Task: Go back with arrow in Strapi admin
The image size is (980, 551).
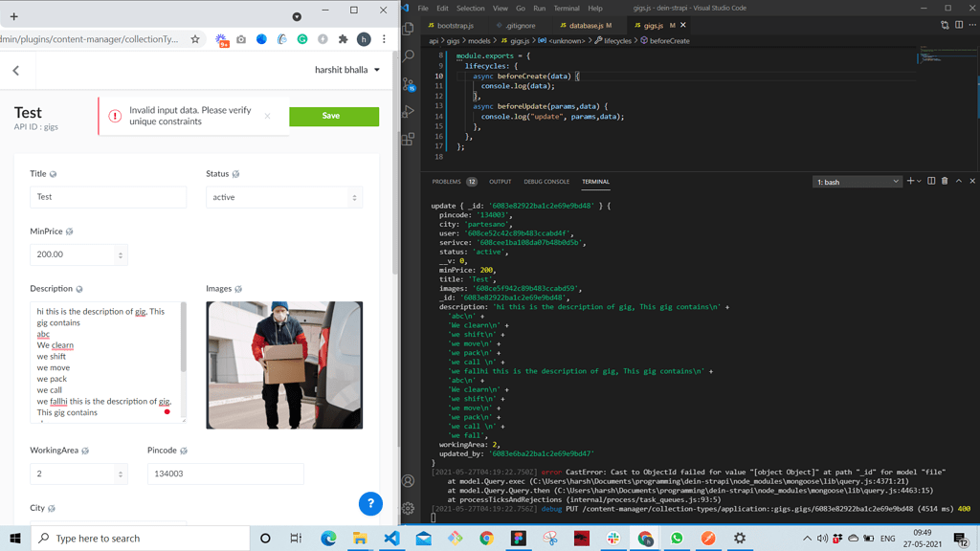Action: tap(16, 71)
